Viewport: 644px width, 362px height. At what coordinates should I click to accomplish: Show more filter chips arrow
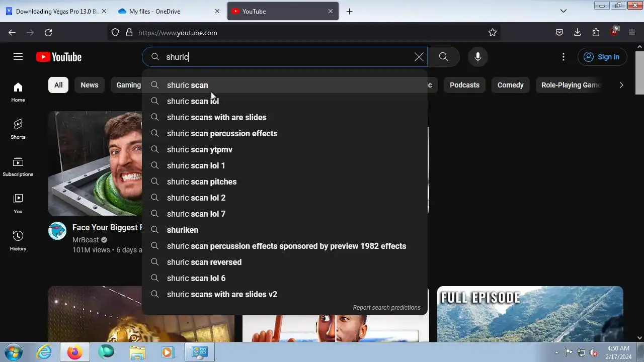[621, 85]
